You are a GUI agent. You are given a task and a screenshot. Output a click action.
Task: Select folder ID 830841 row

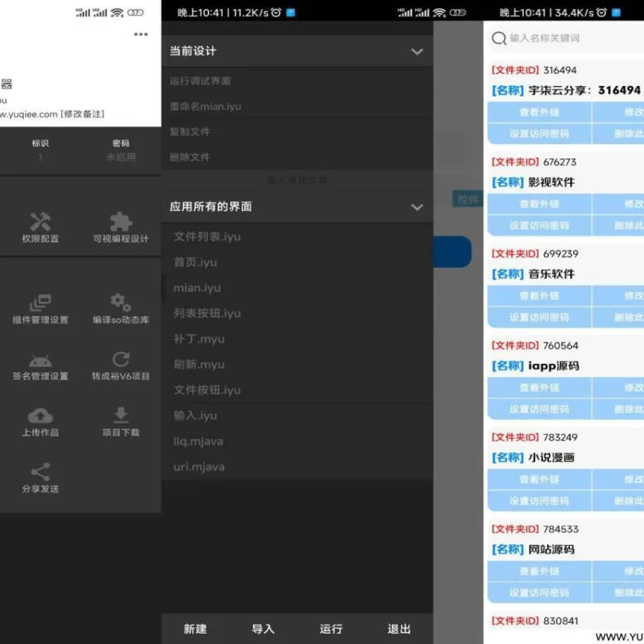[x=535, y=621]
